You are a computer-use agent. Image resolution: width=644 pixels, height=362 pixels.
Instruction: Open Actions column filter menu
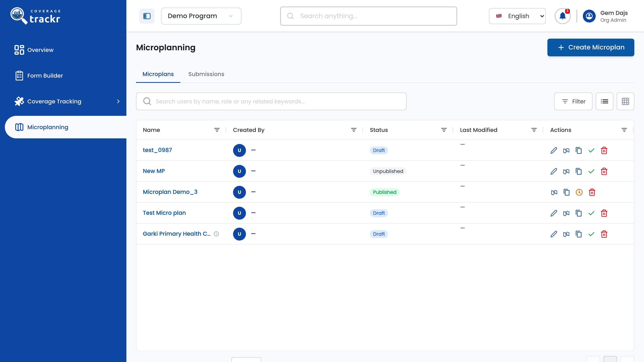click(x=624, y=130)
